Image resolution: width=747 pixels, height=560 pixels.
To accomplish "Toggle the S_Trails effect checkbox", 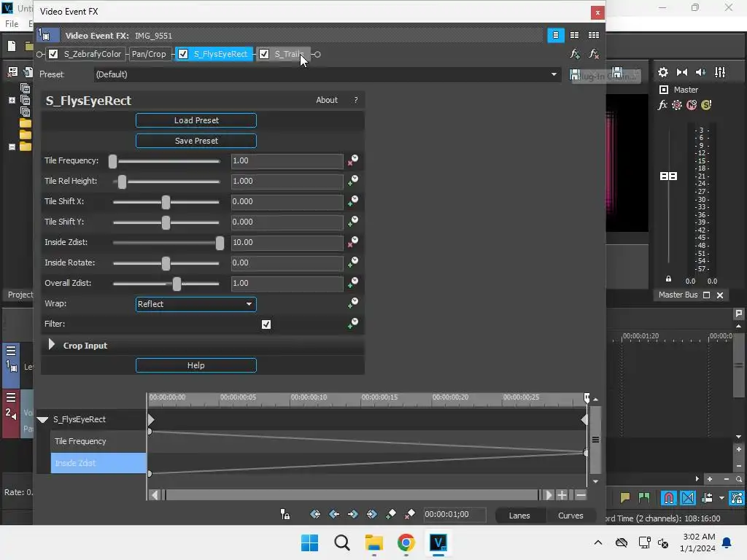I will 264,54.
